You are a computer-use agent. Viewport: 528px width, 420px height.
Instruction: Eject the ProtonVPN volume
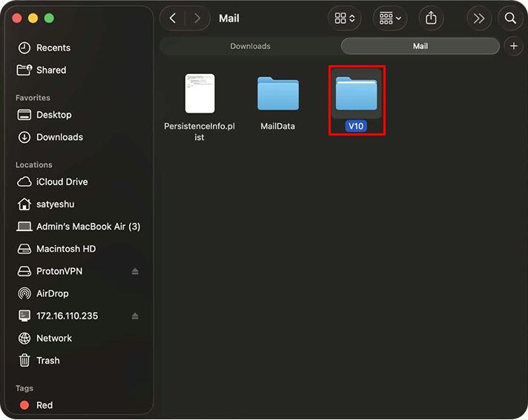[x=135, y=271]
